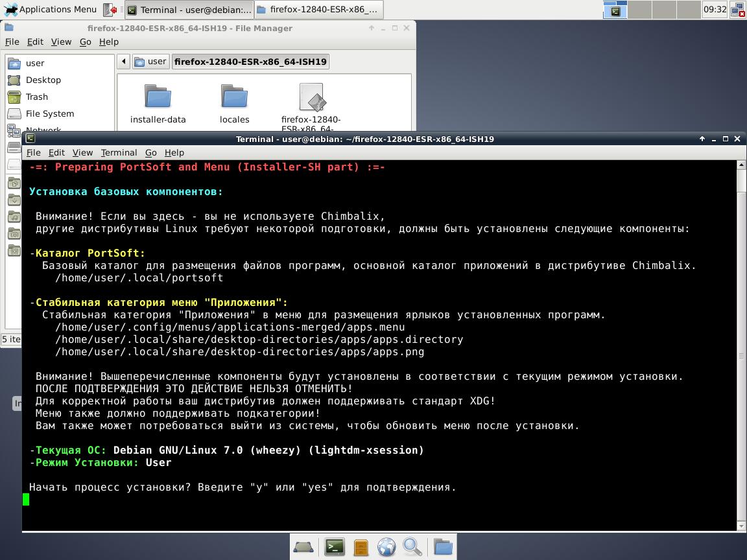
Task: Click the apps.directory path line in terminal
Action: (x=259, y=340)
